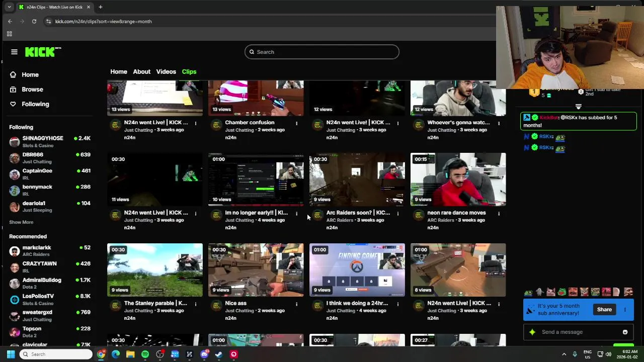Open dearlola1 followed channel
The image size is (644, 362).
pos(49,206)
